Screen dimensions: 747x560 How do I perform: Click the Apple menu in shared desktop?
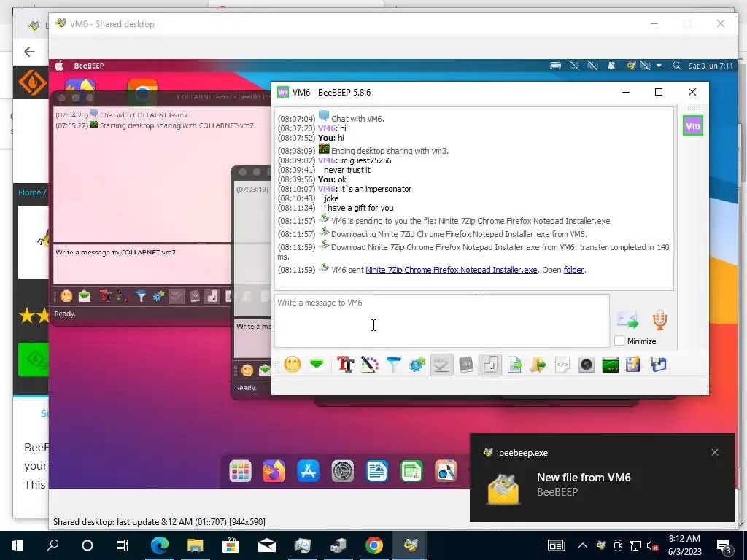coord(59,66)
